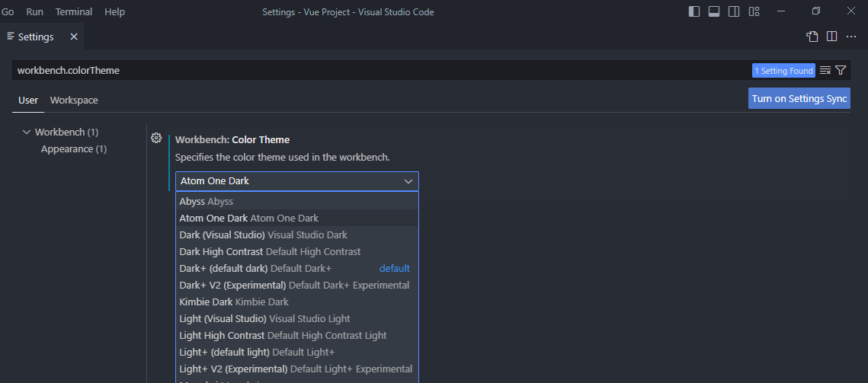Toggle Panel layout icon

tap(713, 11)
